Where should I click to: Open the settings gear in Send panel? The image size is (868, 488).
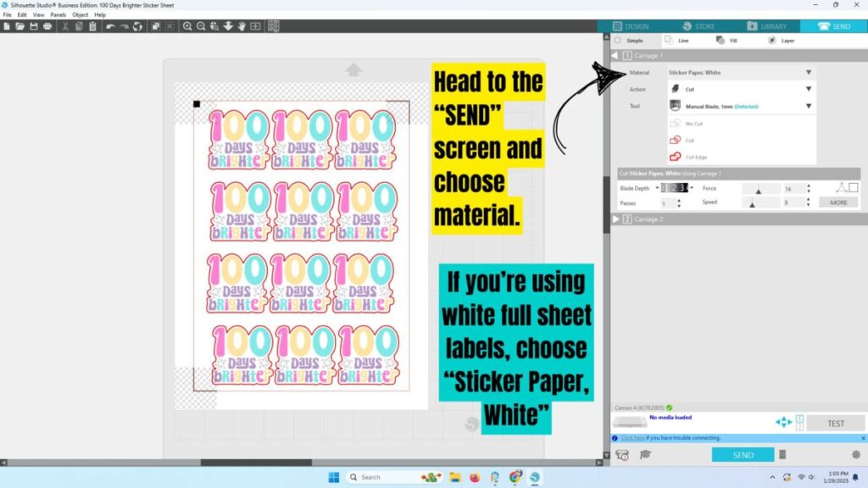point(856,455)
